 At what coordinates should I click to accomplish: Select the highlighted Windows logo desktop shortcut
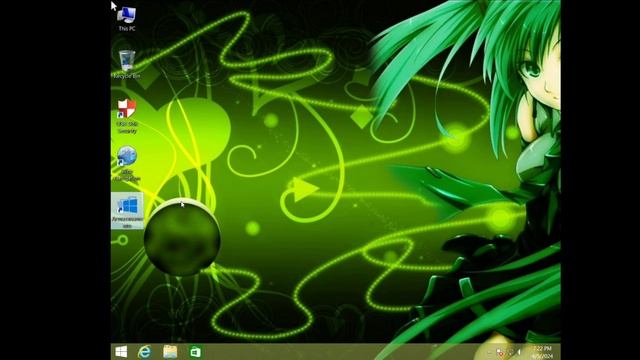(x=127, y=211)
